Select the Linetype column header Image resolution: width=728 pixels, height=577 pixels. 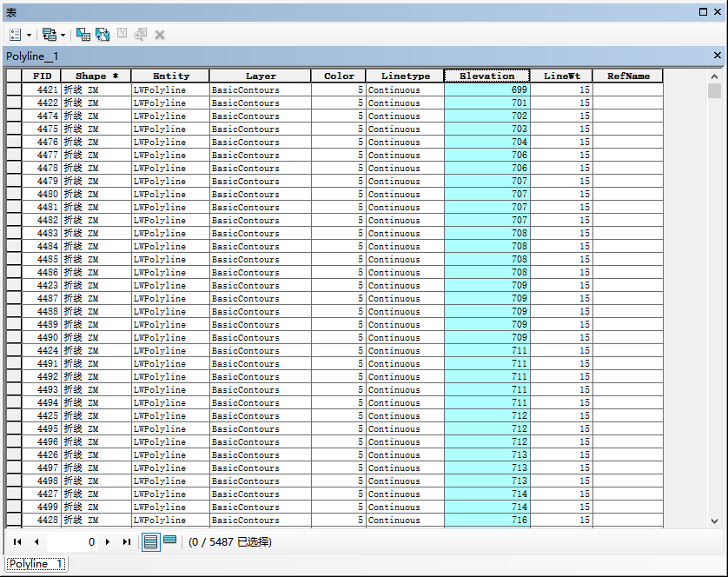coord(406,76)
